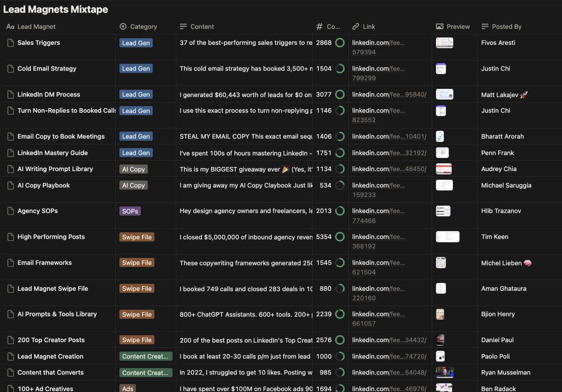Open the LinkedIn link for 200 Top Creator Posts
Viewport: 562px width, 392px height.
click(x=389, y=340)
